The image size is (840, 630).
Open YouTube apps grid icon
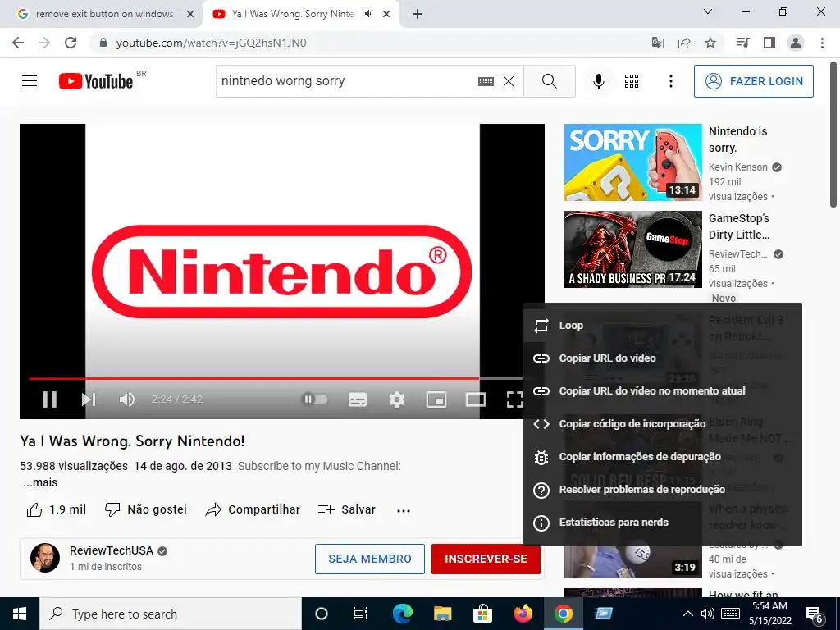[x=632, y=81]
